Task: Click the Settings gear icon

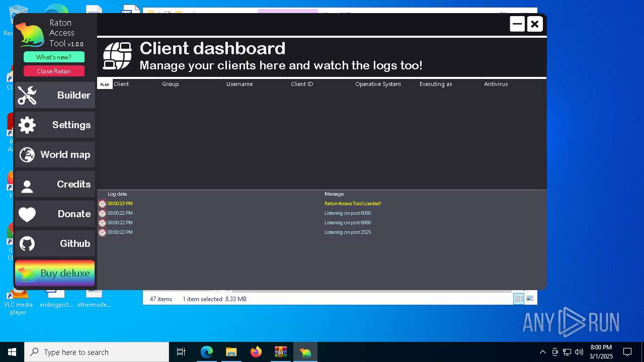Action: (27, 125)
